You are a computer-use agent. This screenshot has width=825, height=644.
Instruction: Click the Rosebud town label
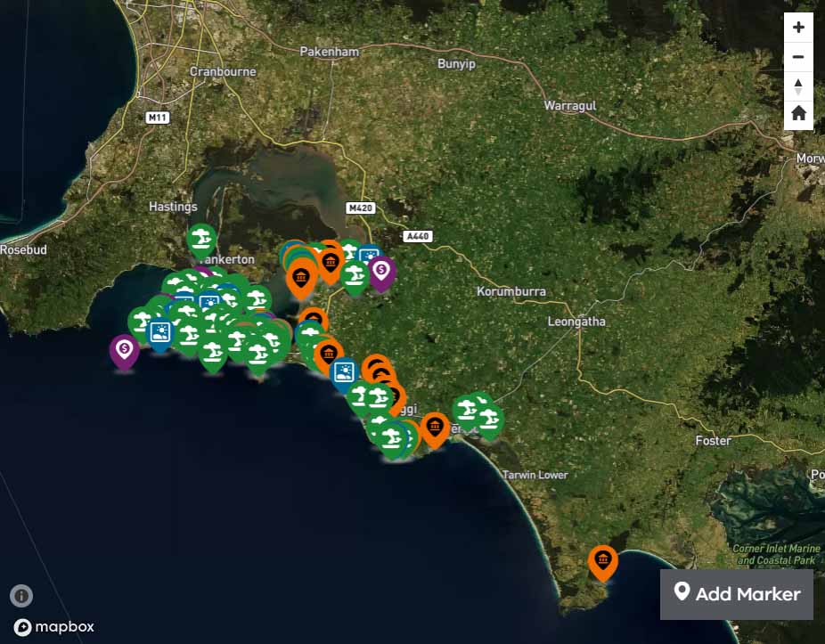coord(23,249)
